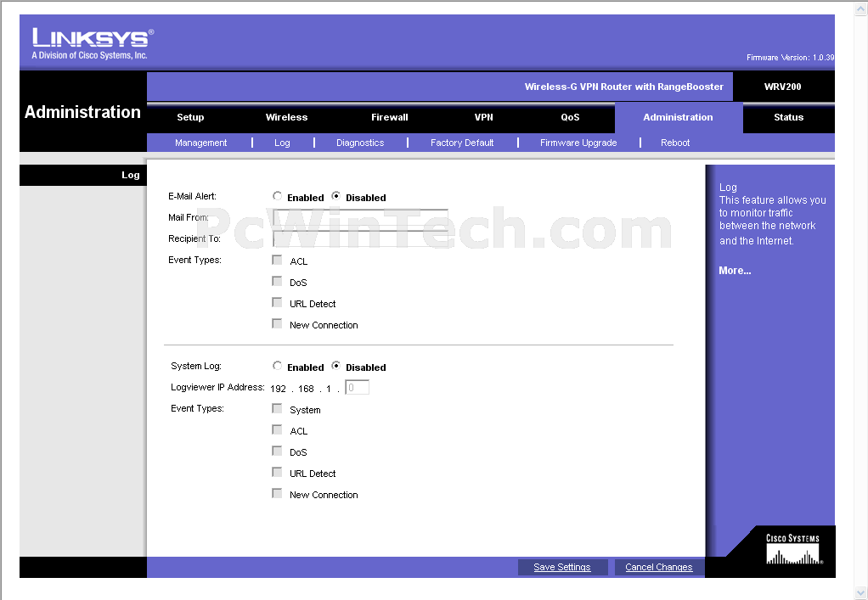Click the Log section header
Image resolution: width=868 pixels, height=600 pixels.
click(x=131, y=175)
